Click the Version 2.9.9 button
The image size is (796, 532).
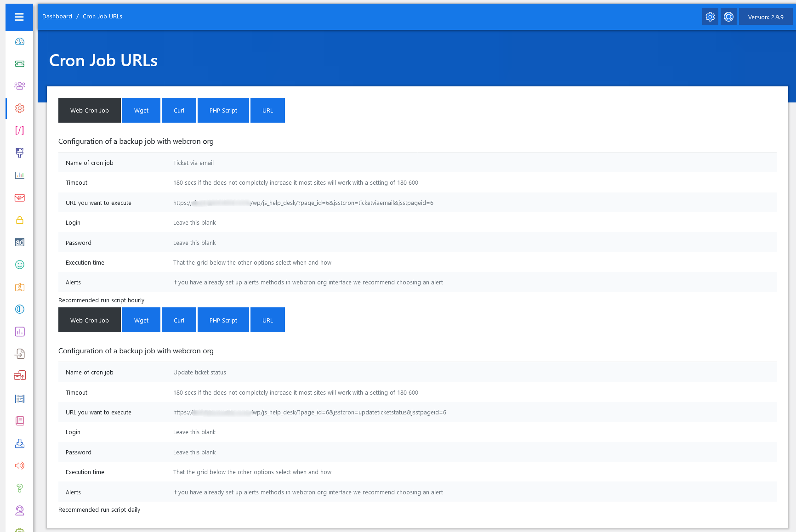coord(765,17)
